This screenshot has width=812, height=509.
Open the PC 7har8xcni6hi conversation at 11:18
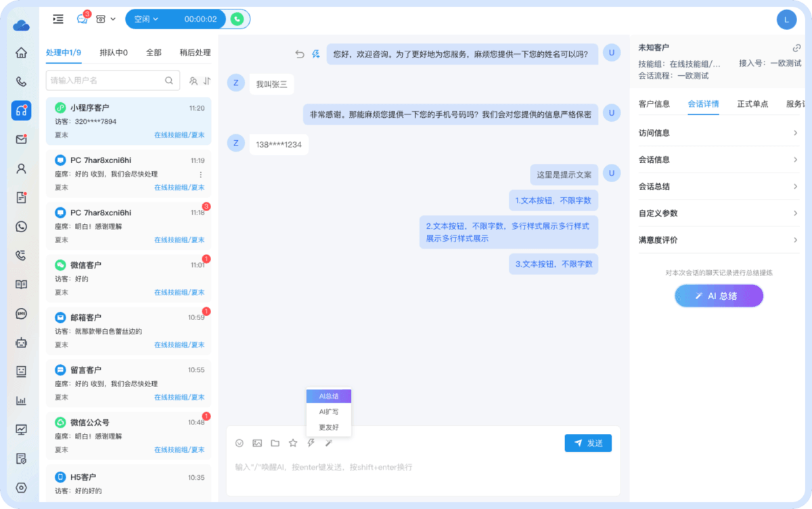(x=129, y=226)
